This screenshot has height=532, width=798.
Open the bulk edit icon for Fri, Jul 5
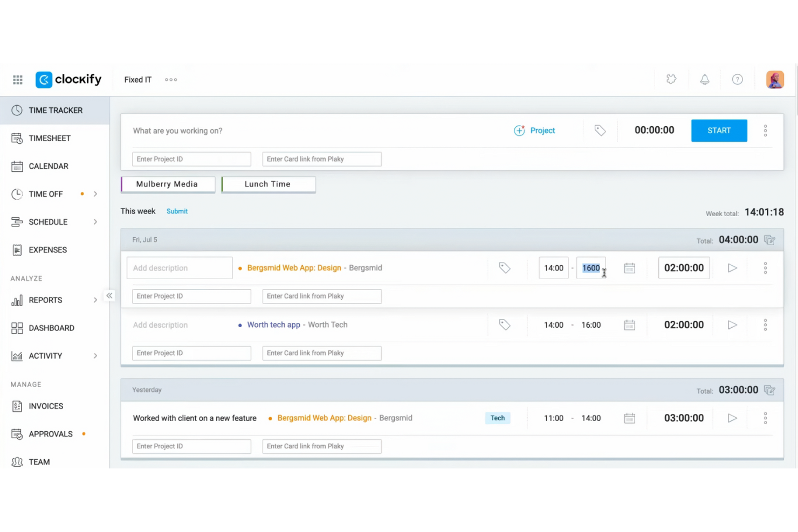pyautogui.click(x=769, y=240)
